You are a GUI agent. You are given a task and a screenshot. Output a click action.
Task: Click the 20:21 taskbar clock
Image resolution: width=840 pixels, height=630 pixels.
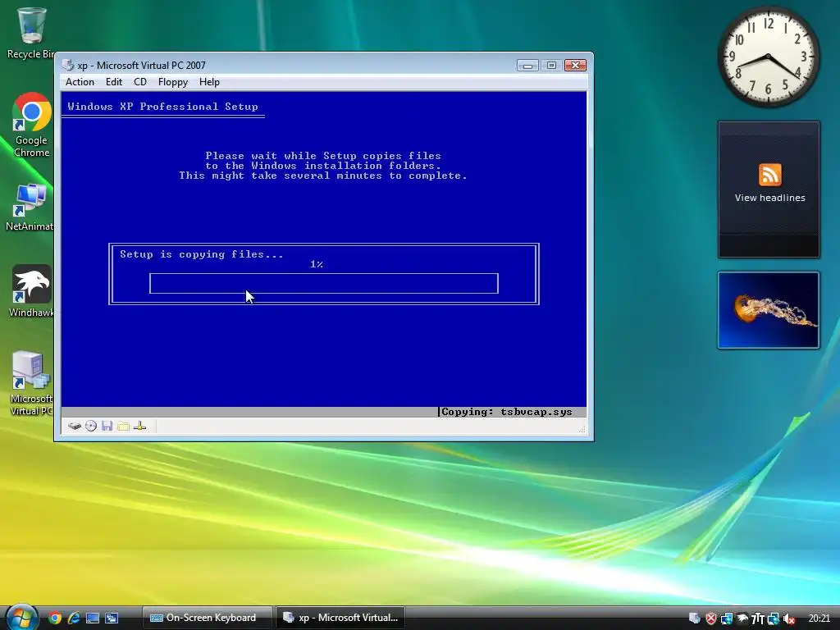[819, 619]
